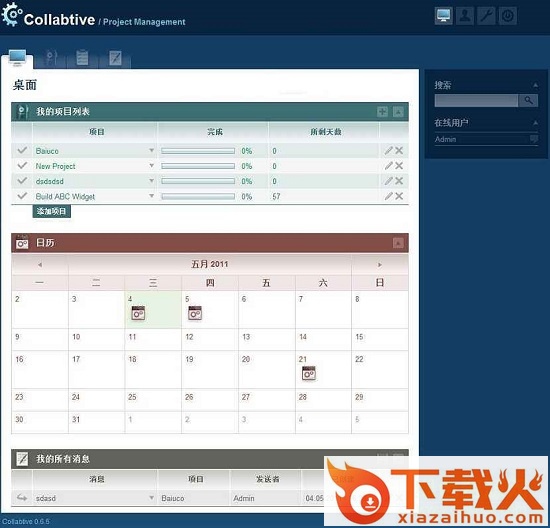Edit the Baiuco project with pencil icon

click(389, 151)
